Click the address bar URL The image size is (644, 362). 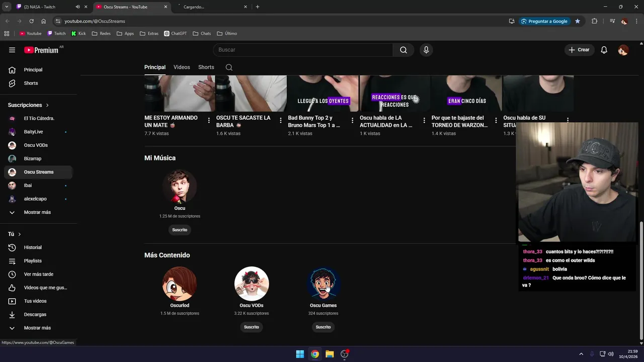[95, 21]
